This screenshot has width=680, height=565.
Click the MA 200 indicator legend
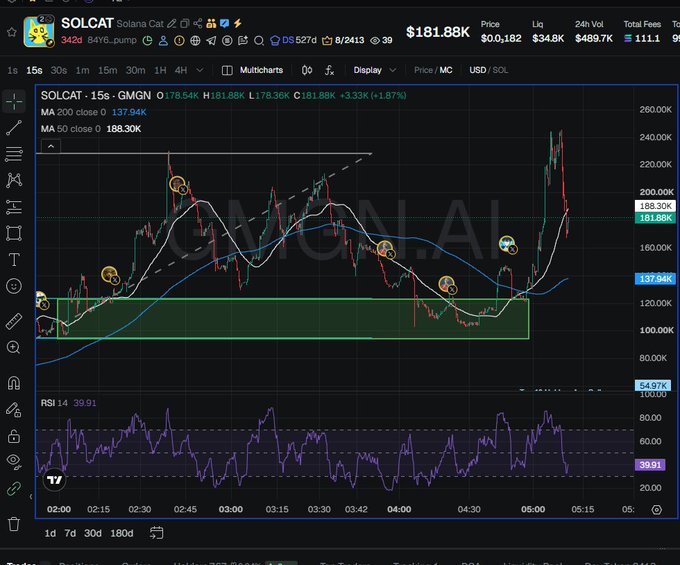coord(93,112)
